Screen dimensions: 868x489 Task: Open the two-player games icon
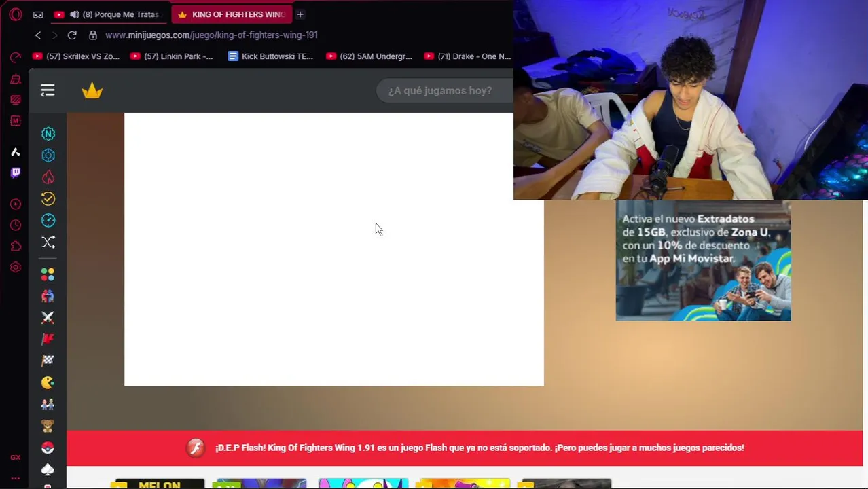click(x=48, y=296)
